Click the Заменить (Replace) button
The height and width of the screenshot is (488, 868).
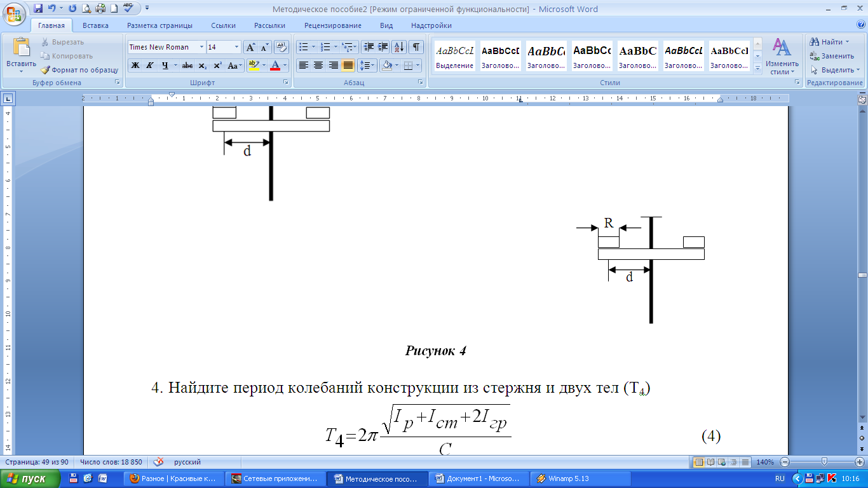point(832,56)
